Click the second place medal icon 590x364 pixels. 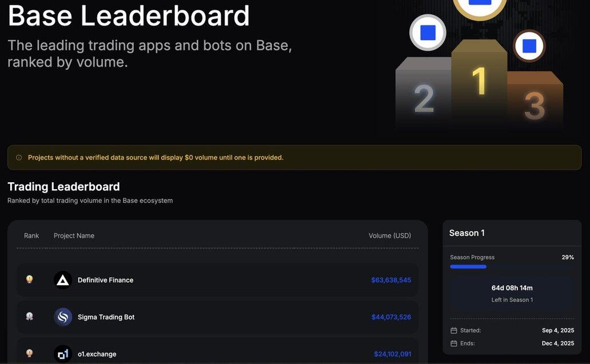tap(30, 317)
